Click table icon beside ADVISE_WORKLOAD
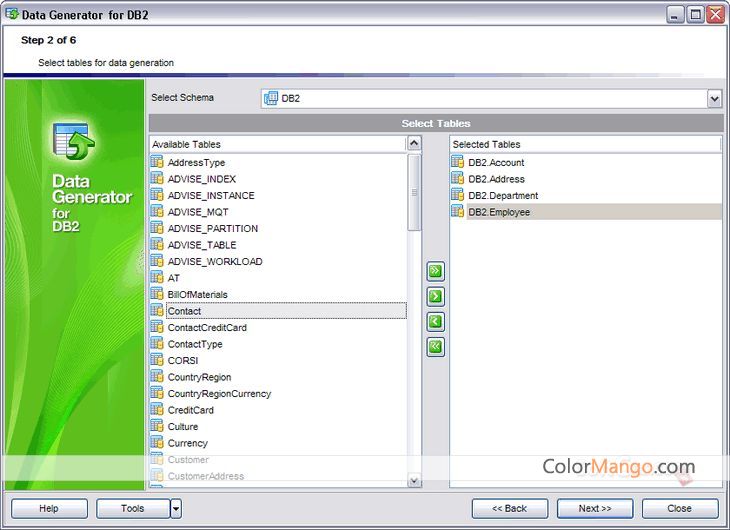The width and height of the screenshot is (730, 530). pos(157,261)
